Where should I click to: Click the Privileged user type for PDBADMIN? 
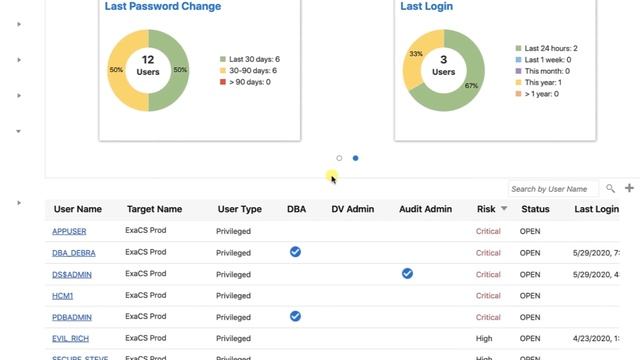point(233,318)
